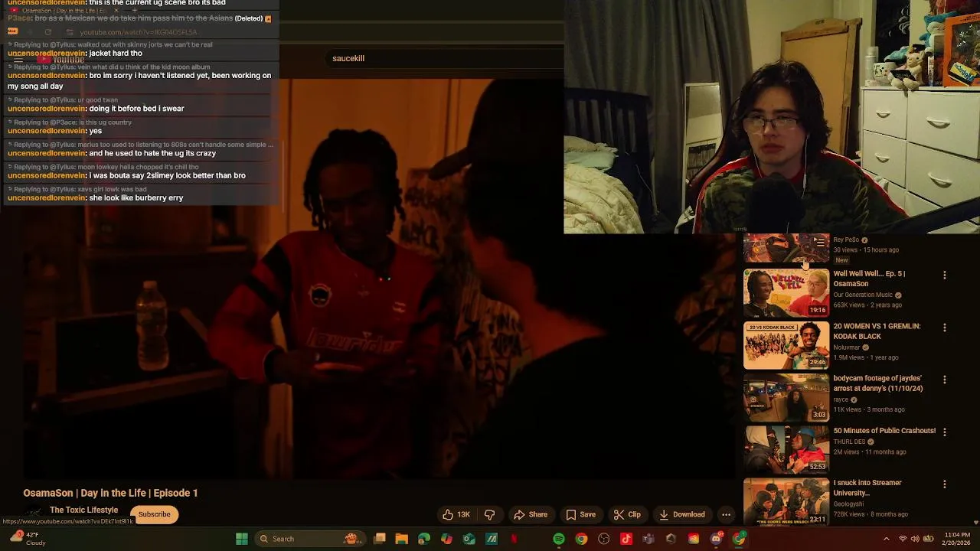
Task: Open the Chrome profile icon after Discord
Action: click(739, 539)
